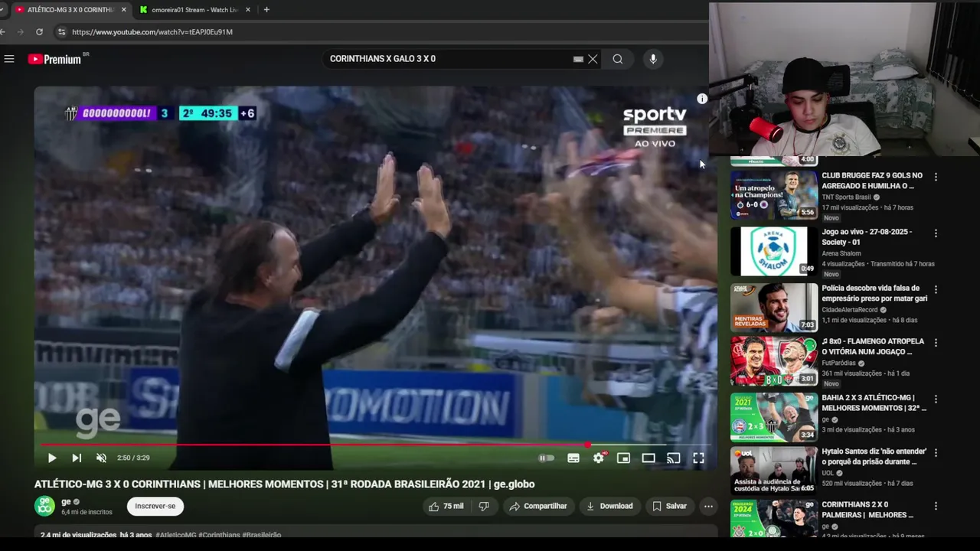Open Club Brugge 9 gols video thumbnail
This screenshot has height=551, width=980.
[774, 194]
